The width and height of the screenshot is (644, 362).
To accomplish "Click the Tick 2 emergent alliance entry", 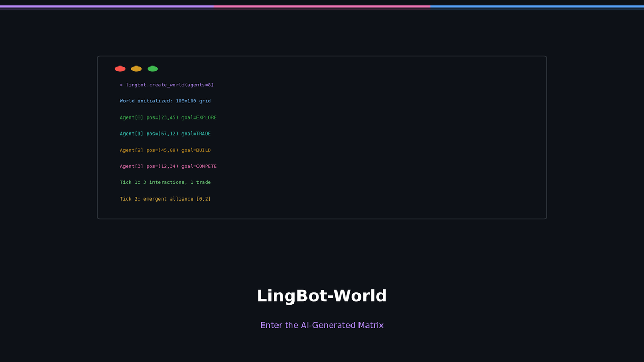I will pyautogui.click(x=165, y=198).
